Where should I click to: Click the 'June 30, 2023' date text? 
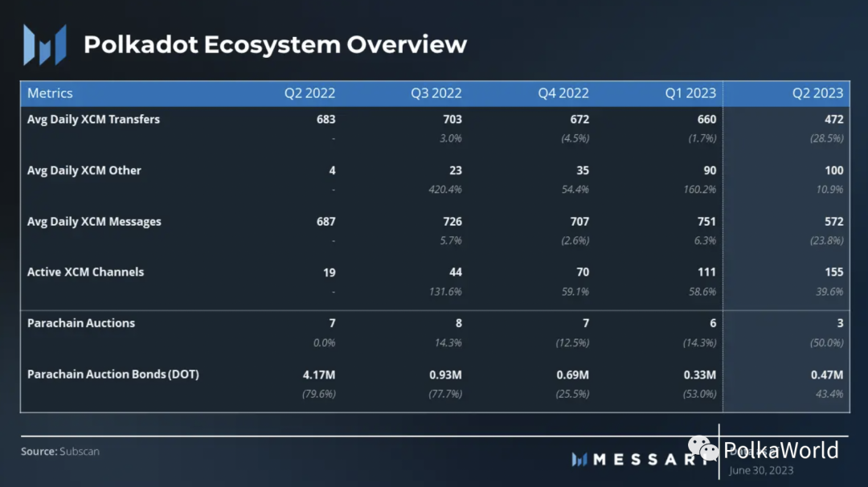click(x=761, y=470)
